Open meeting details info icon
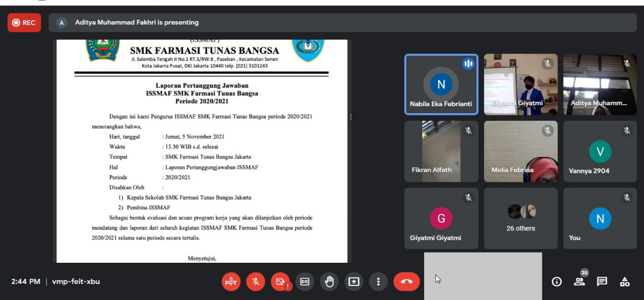The height and width of the screenshot is (300, 644). [x=556, y=282]
